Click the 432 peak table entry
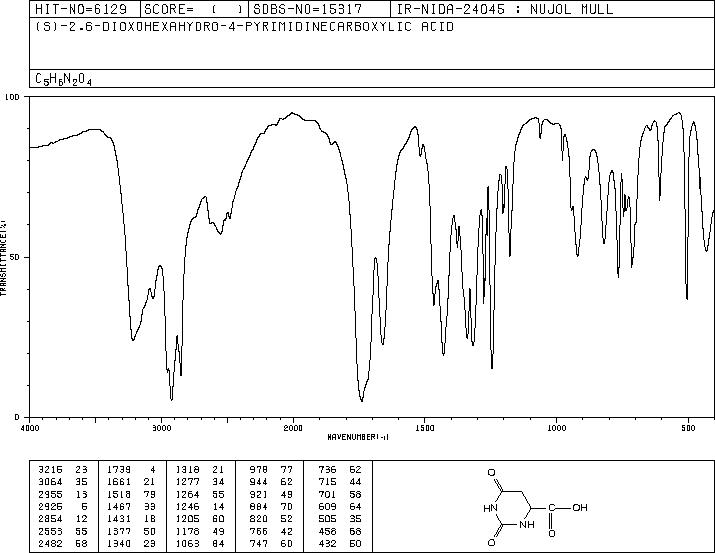Image resolution: width=715 pixels, height=553 pixels. point(327,543)
